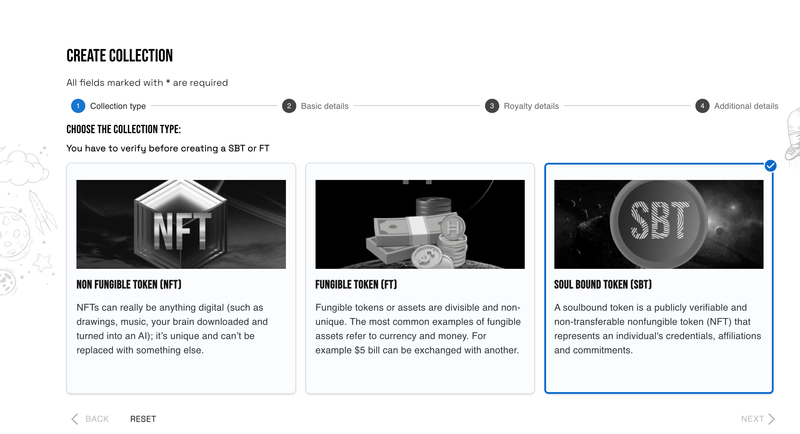Click the Next button text
The image size is (800, 434).
(x=752, y=419)
